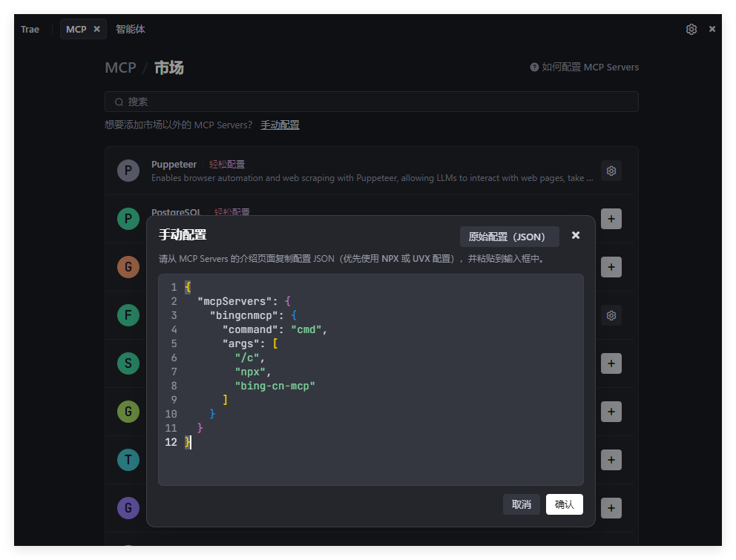Click help icon for configuring MCP Servers
Screen dimensions: 736x560
click(534, 67)
